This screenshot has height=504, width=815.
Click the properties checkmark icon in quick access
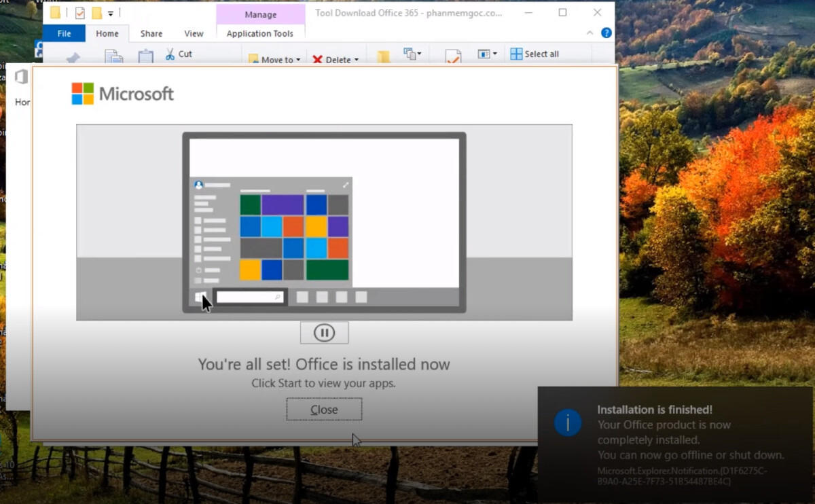80,13
